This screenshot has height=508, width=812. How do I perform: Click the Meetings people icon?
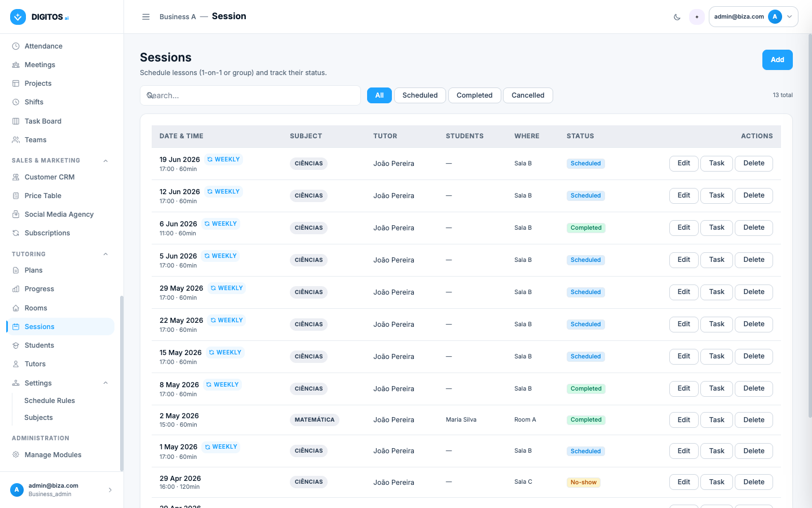(16, 65)
